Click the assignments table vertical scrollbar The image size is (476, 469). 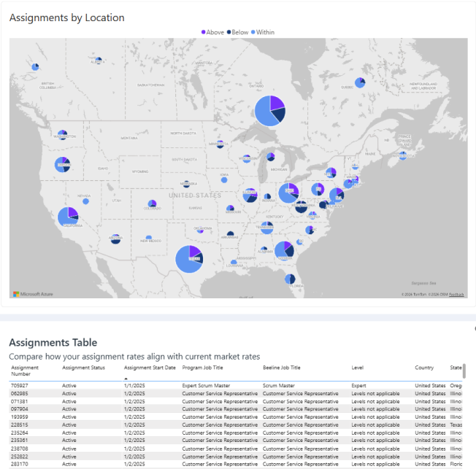464,371
